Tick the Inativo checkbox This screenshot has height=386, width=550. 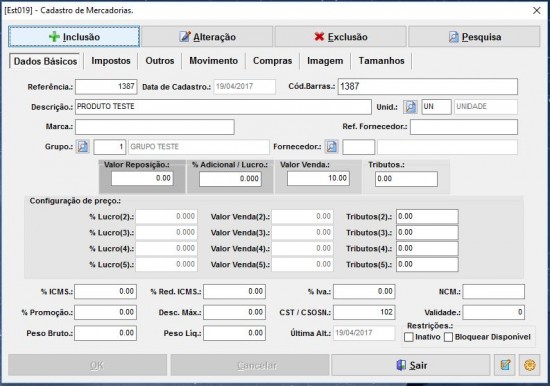[x=409, y=337]
